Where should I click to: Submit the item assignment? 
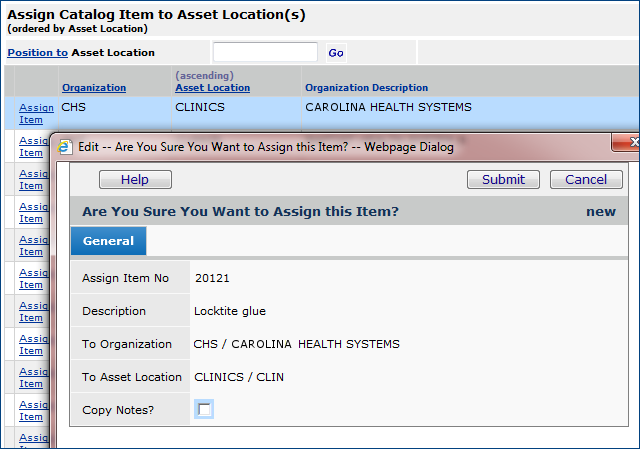point(503,179)
